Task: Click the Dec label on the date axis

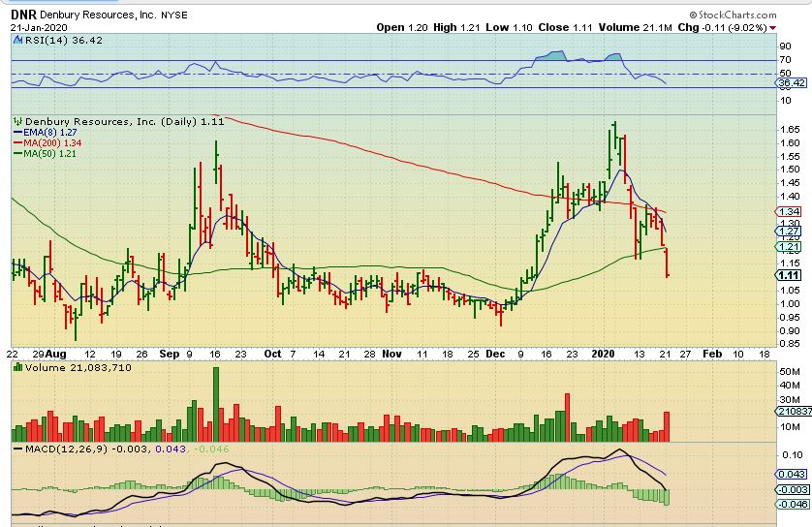Action: (495, 354)
